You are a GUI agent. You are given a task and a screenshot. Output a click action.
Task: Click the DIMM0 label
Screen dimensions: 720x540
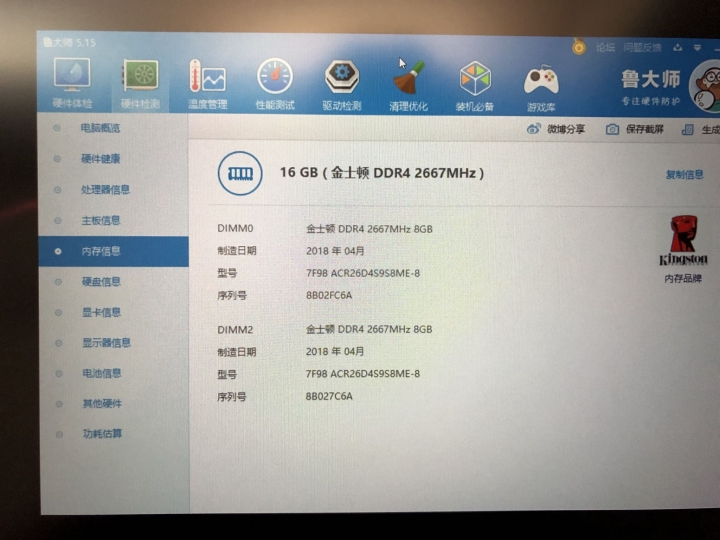pos(235,228)
